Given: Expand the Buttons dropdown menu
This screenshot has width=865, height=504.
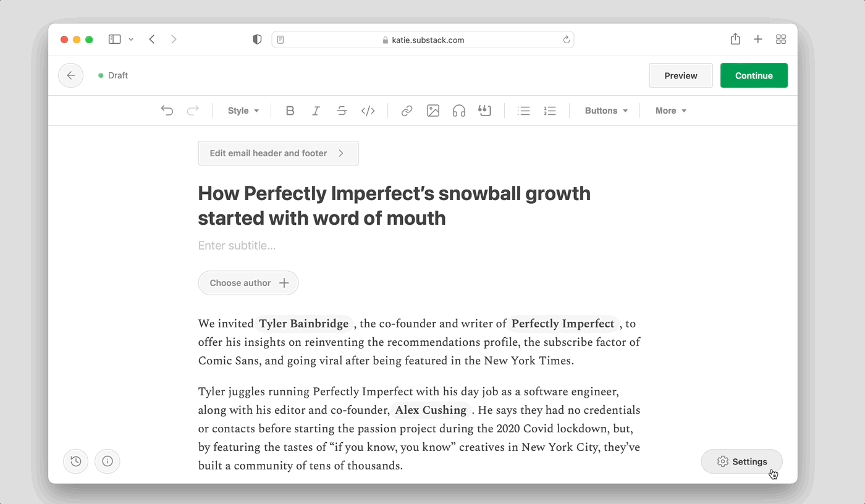Looking at the screenshot, I should click(606, 111).
